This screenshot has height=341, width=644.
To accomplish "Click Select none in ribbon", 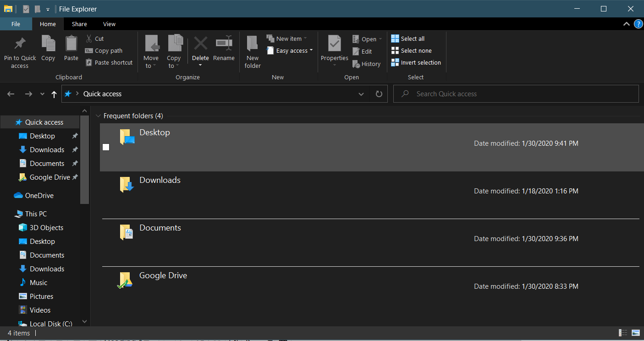I will (x=411, y=51).
